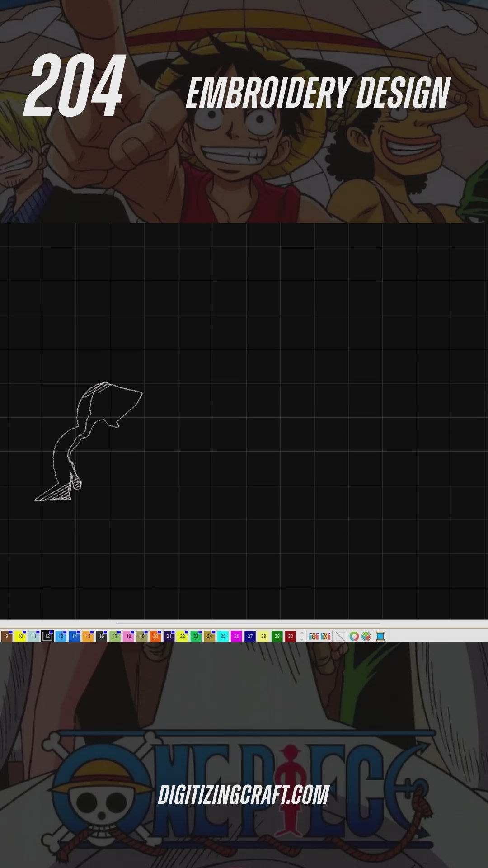
Task: Pick magenta color swatch 26
Action: coord(236,637)
